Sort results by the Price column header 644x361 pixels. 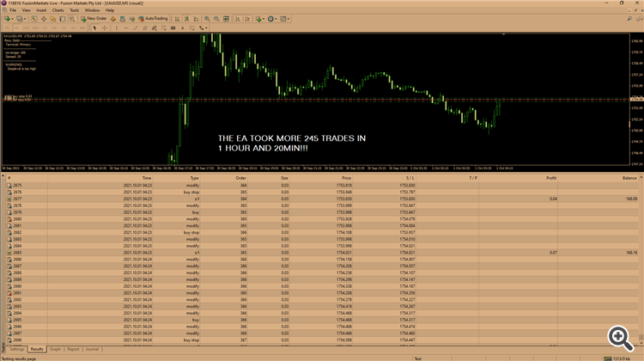point(320,178)
